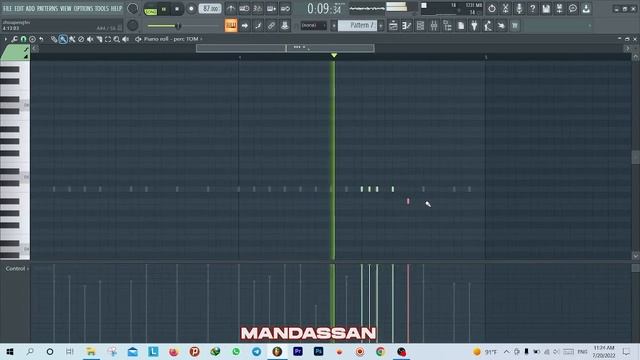Screen dimensions: 640x360
Task: Toggle the piano roll snap magnet
Action: 23,39
